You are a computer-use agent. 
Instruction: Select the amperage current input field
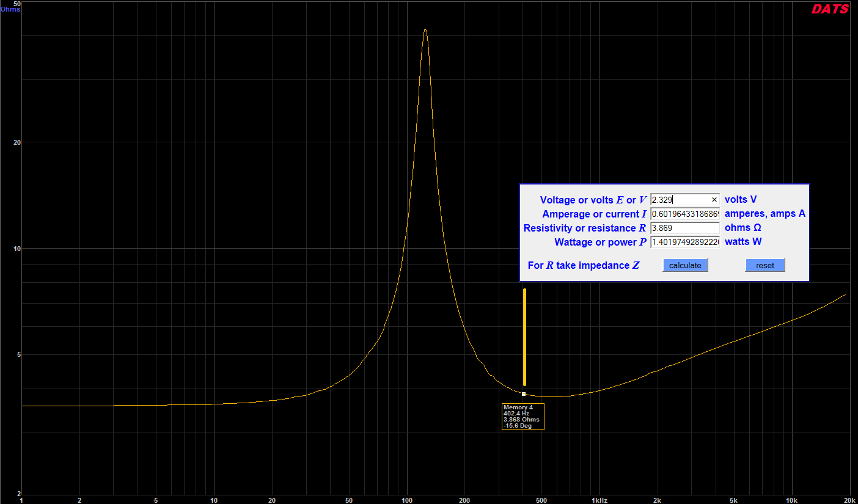coord(685,214)
